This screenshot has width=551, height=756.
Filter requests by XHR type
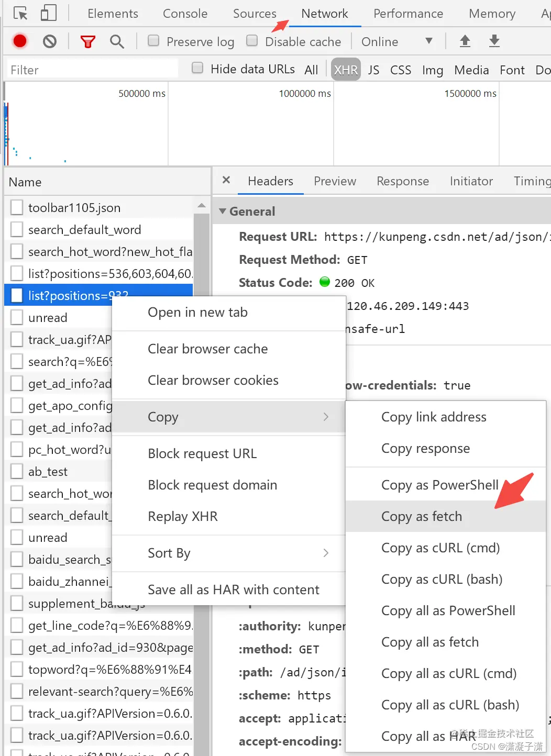coord(346,70)
